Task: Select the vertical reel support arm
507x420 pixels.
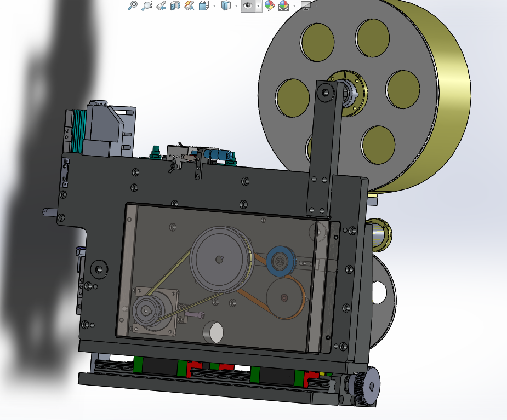Action: tap(325, 148)
